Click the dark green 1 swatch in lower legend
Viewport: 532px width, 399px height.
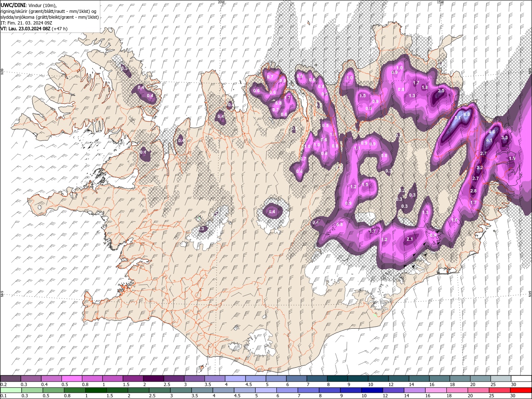point(96,390)
